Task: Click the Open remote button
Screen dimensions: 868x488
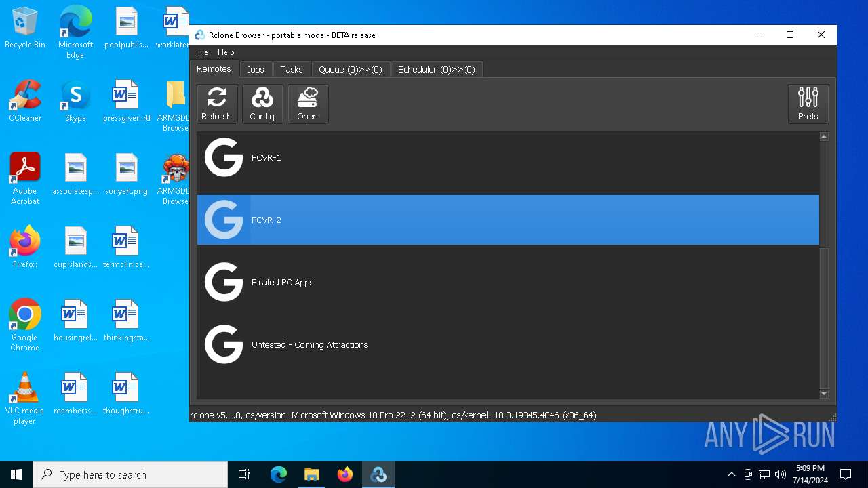Action: click(x=308, y=104)
